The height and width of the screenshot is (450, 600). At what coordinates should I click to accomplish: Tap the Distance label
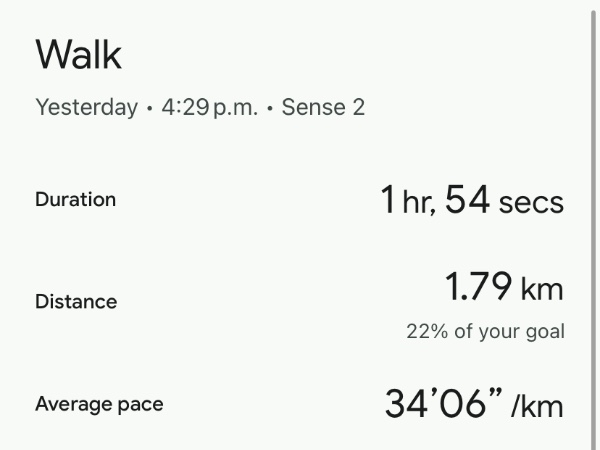[x=76, y=301]
